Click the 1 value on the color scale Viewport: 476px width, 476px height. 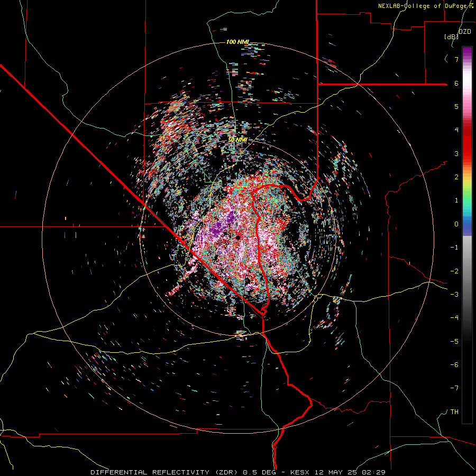click(456, 200)
